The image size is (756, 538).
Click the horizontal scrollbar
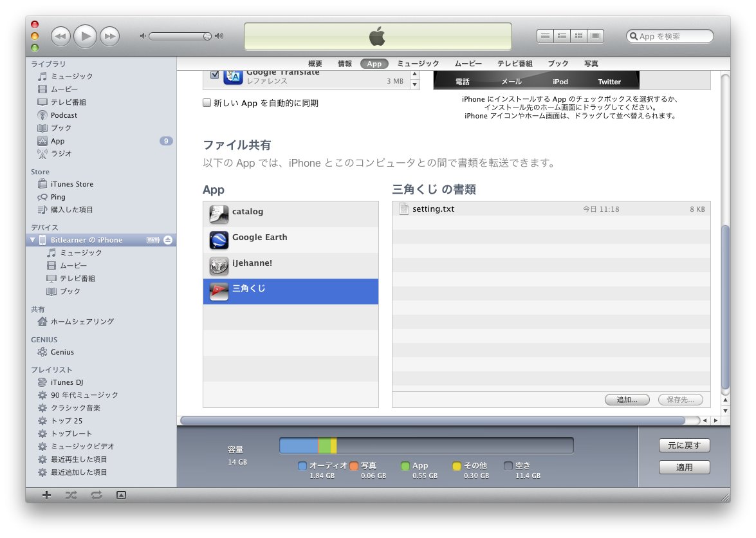(432, 420)
